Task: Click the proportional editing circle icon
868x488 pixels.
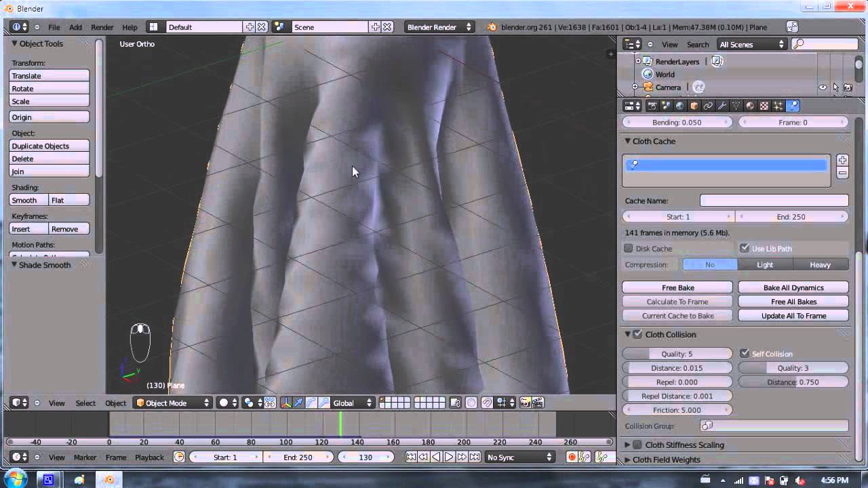Action: pos(471,403)
